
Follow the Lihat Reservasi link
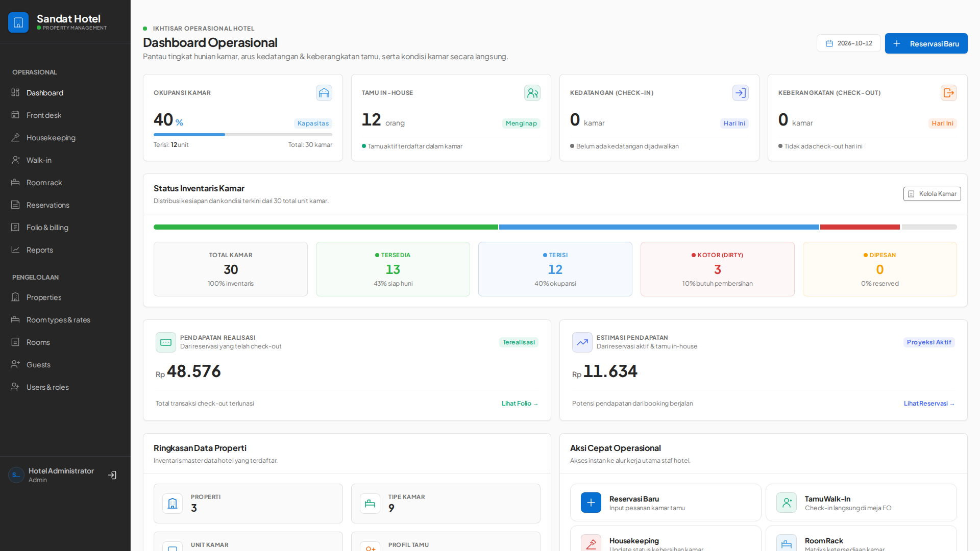point(929,404)
